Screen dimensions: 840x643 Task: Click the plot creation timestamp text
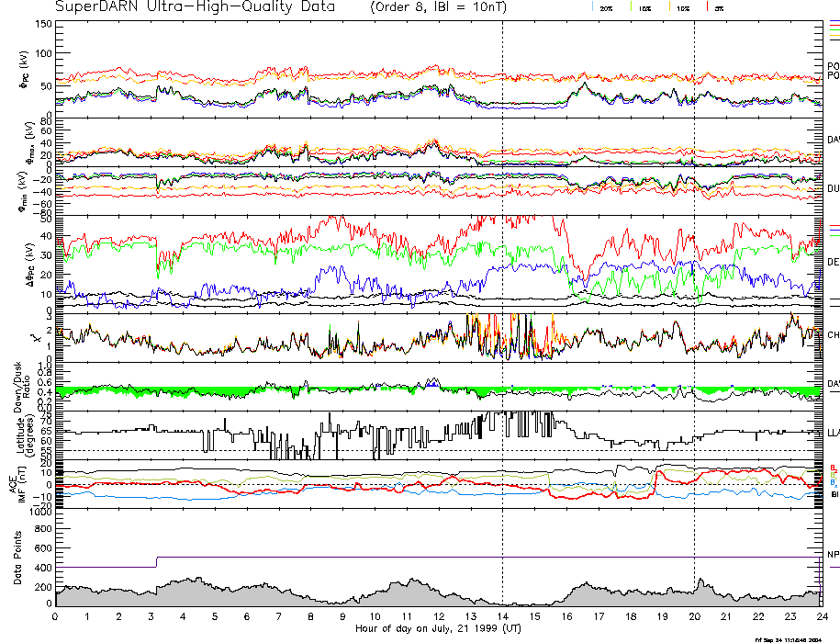[x=786, y=639]
